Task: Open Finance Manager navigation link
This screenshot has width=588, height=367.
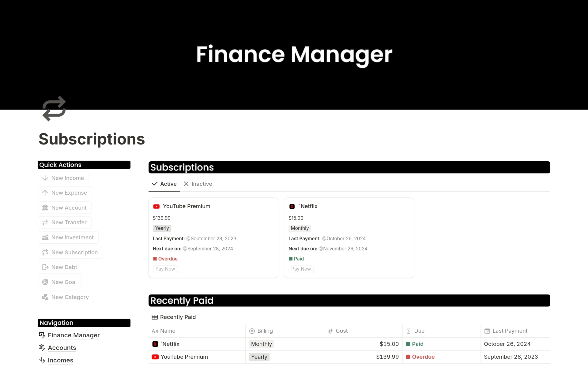Action: coord(74,335)
